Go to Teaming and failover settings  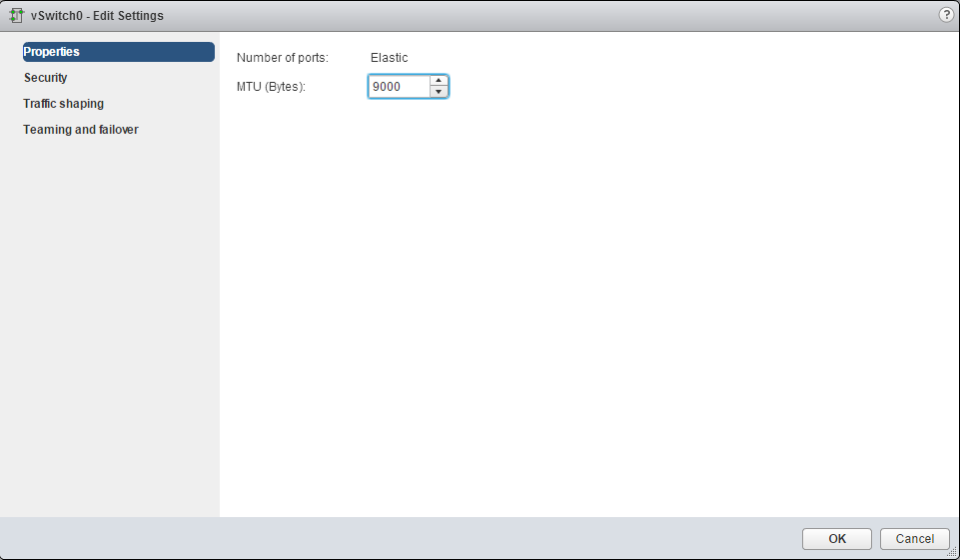pyautogui.click(x=81, y=130)
